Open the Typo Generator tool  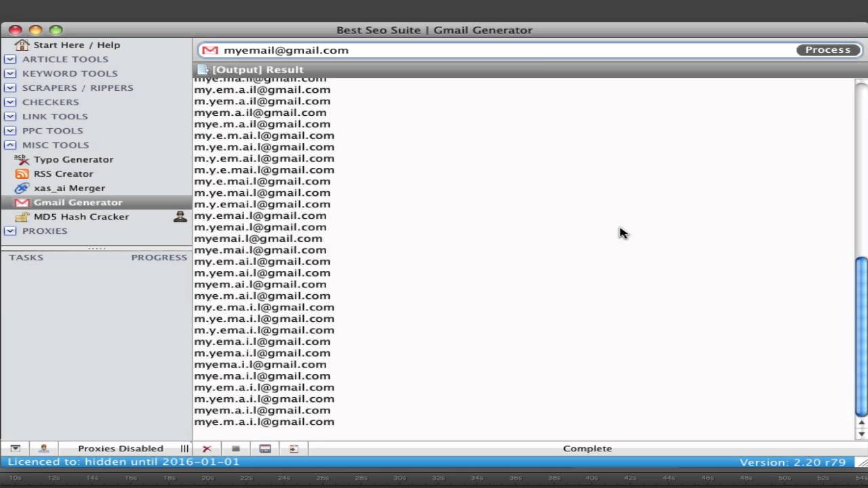click(x=73, y=159)
